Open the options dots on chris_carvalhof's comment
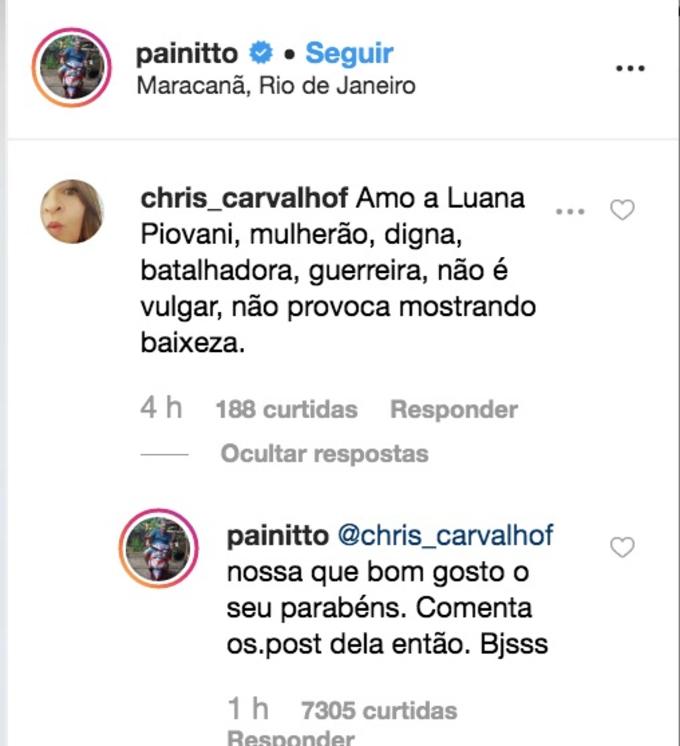The height and width of the screenshot is (746, 680). (x=569, y=212)
